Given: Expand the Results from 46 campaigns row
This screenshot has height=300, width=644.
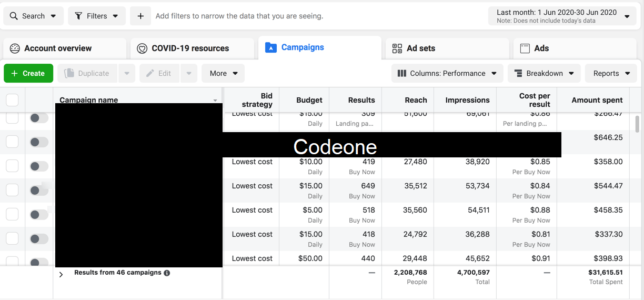Looking at the screenshot, I should (61, 274).
